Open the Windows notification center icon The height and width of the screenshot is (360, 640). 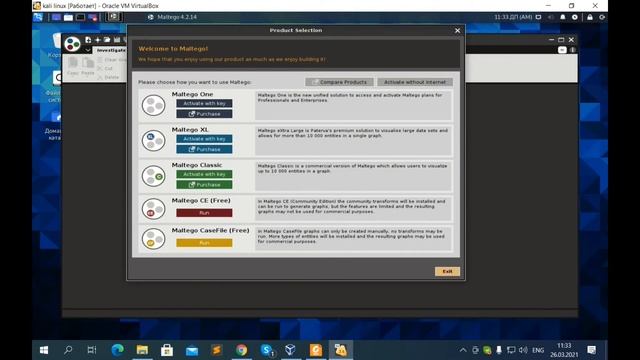click(591, 350)
